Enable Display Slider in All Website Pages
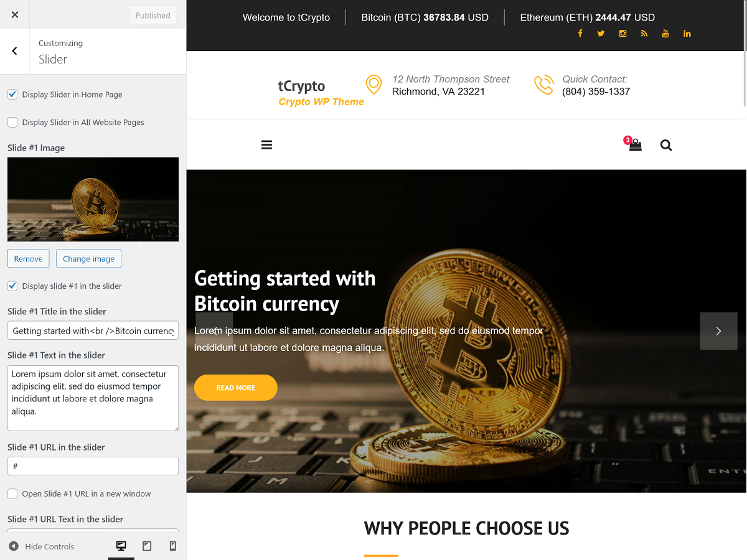This screenshot has width=747, height=560. pos(12,123)
